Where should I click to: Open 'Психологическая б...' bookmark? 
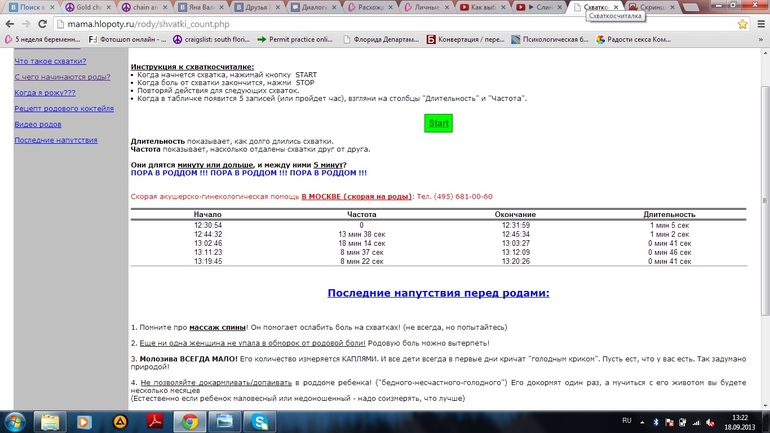550,39
